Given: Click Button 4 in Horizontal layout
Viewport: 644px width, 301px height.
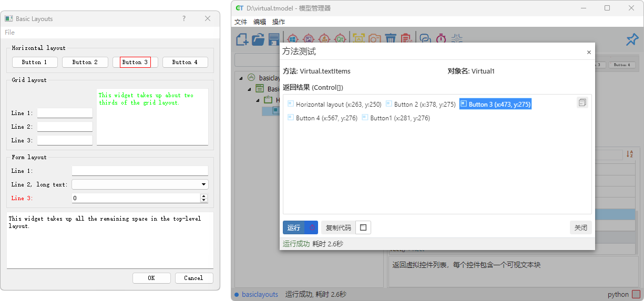Looking at the screenshot, I should pos(185,62).
